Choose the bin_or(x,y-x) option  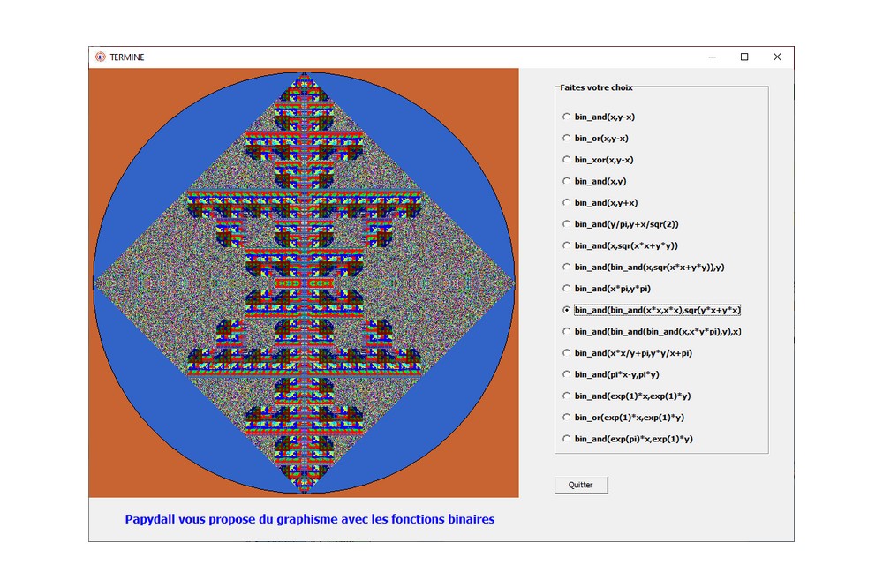point(596,138)
